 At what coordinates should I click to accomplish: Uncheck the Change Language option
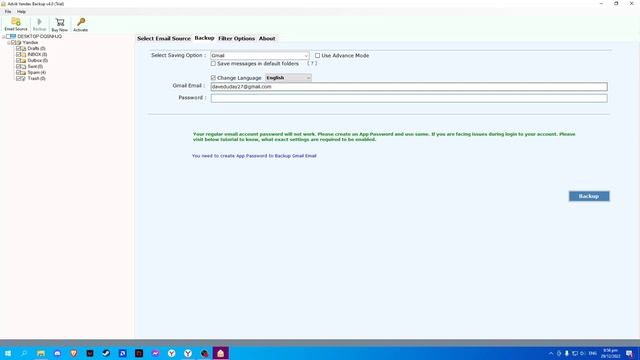tap(213, 78)
